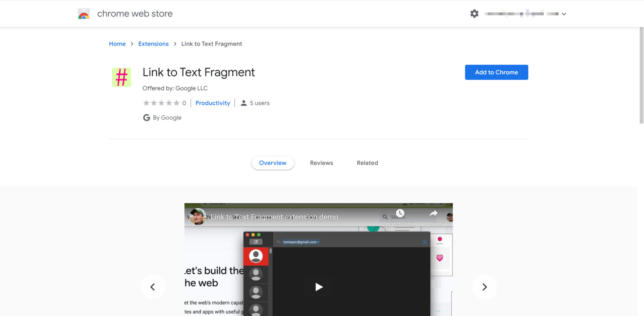The width and height of the screenshot is (644, 316).
Task: Click the video Share arrow icon
Action: point(433,213)
